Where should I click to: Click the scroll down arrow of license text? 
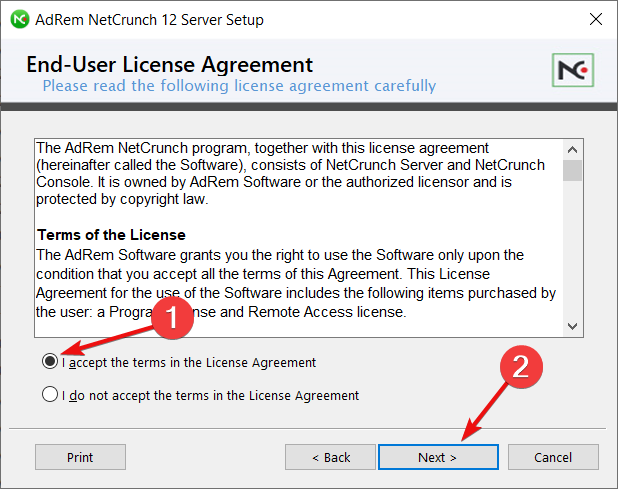tap(572, 326)
